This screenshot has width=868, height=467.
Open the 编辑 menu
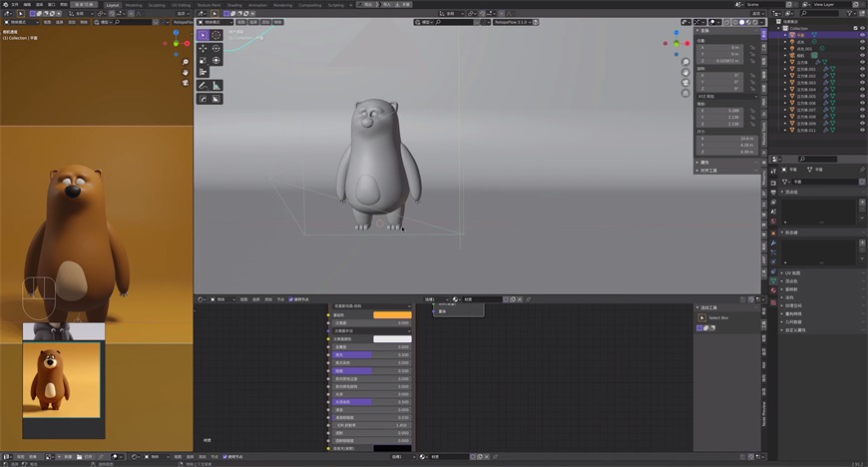pos(27,4)
